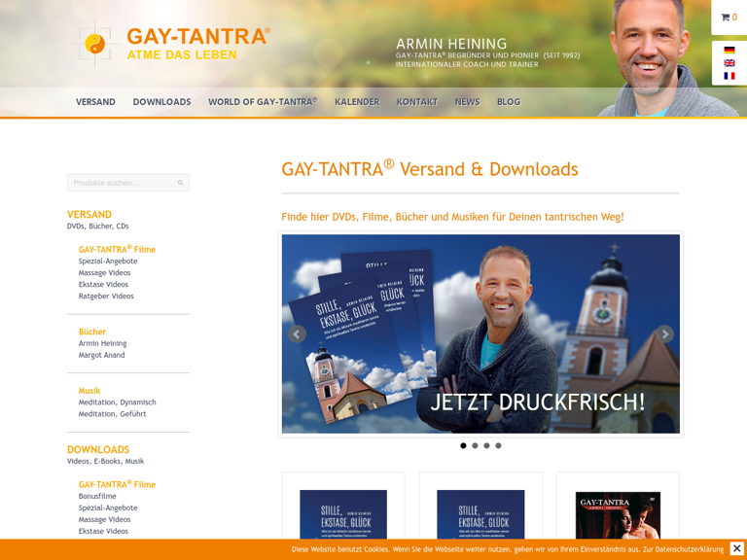Advance to next slide arrow

[x=665, y=333]
